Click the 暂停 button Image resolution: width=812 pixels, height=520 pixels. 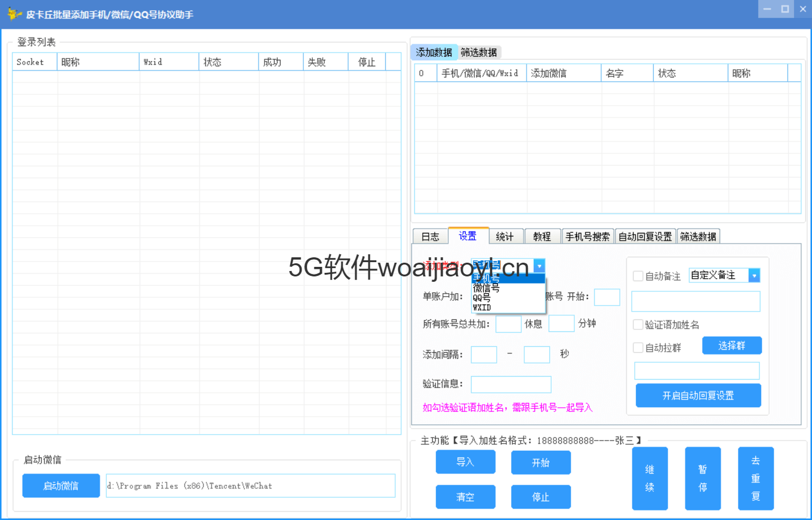click(703, 478)
